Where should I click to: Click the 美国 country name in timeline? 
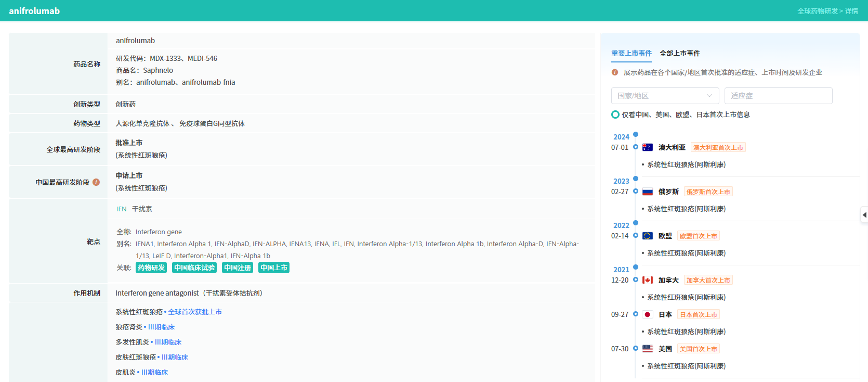pos(665,349)
